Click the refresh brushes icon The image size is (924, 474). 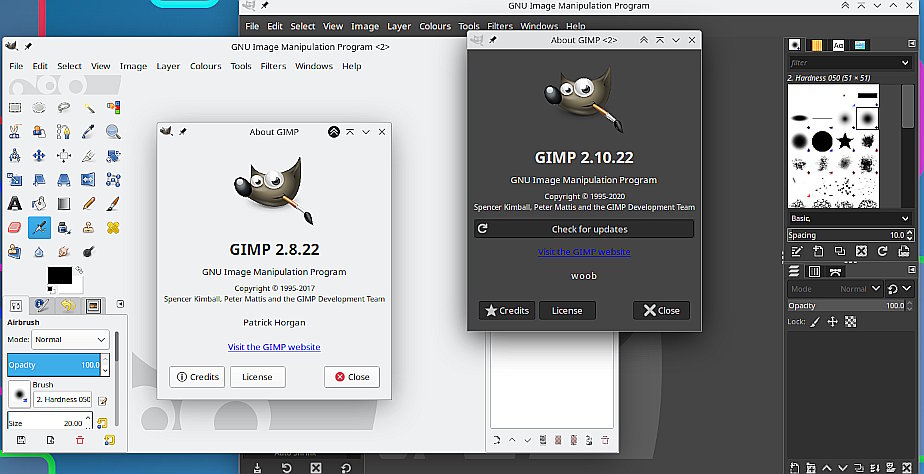(882, 251)
